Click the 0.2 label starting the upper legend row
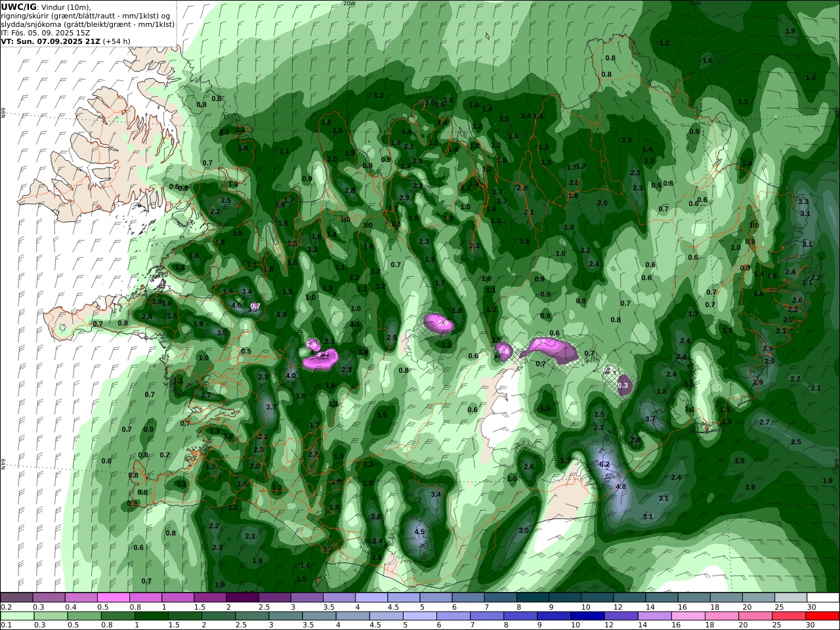This screenshot has height=630, width=840. click(x=5, y=607)
